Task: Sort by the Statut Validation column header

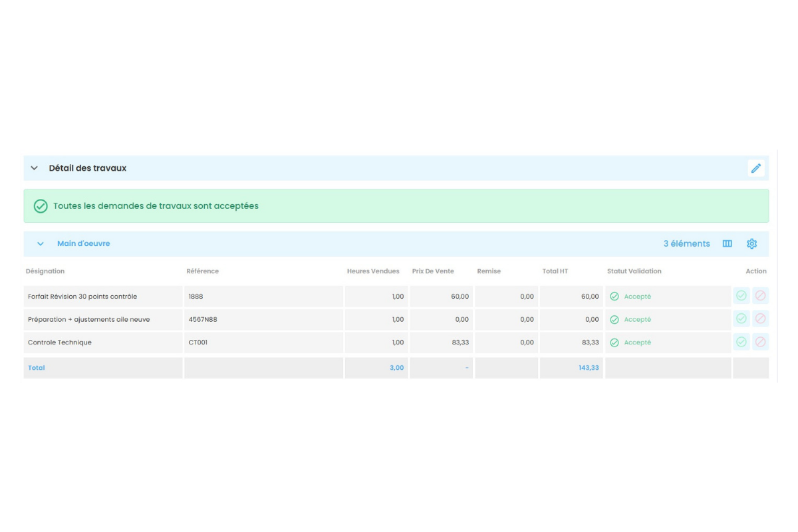Action: 634,271
